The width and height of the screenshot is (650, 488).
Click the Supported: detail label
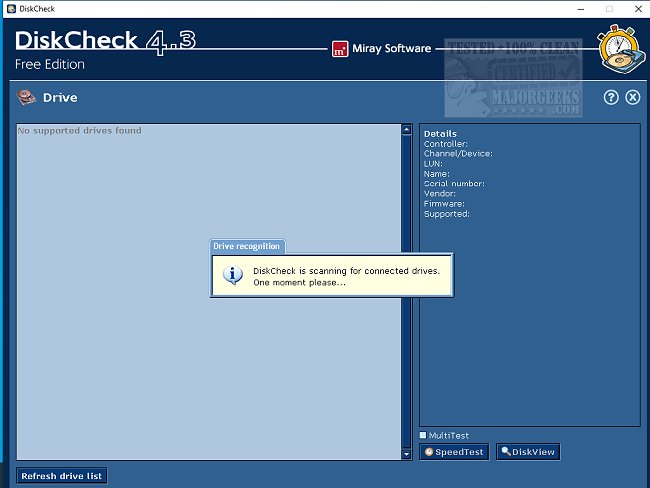coord(446,214)
